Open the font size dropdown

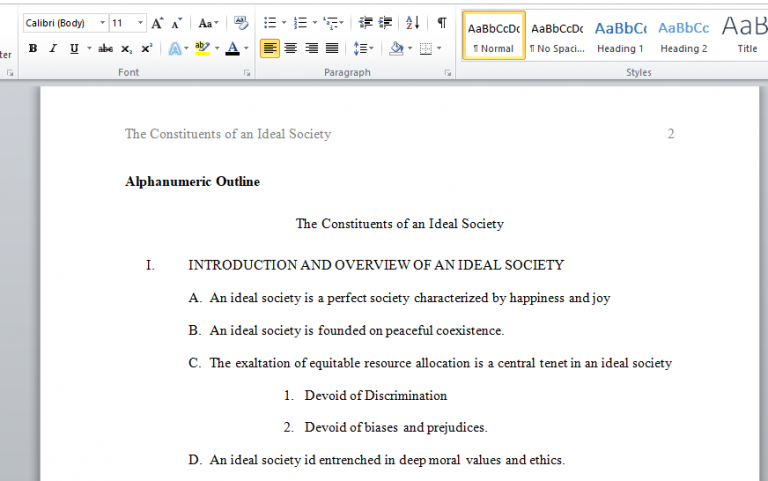(140, 23)
